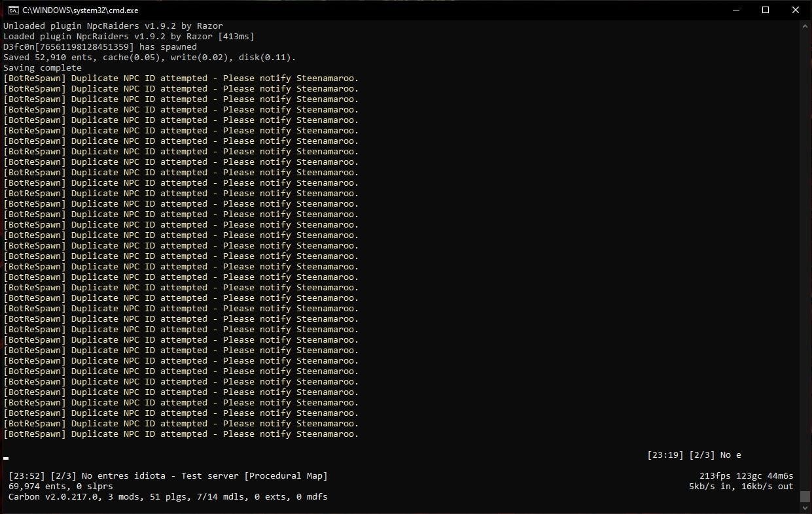
Task: Click the 'Loaded plugin NpcRaiders' 413ms line
Action: (128, 37)
